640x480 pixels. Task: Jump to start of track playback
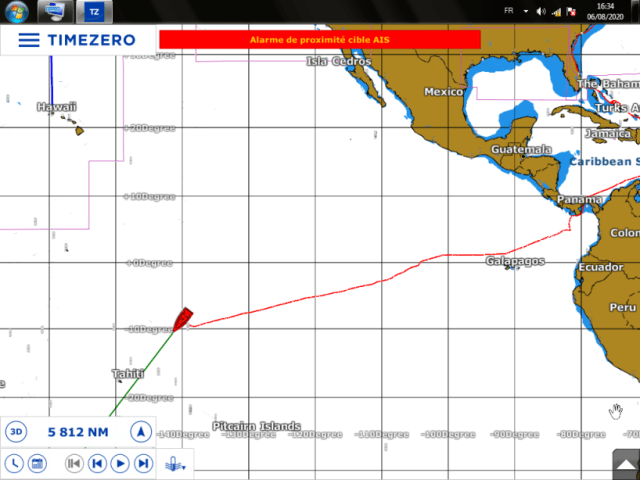pyautogui.click(x=73, y=463)
